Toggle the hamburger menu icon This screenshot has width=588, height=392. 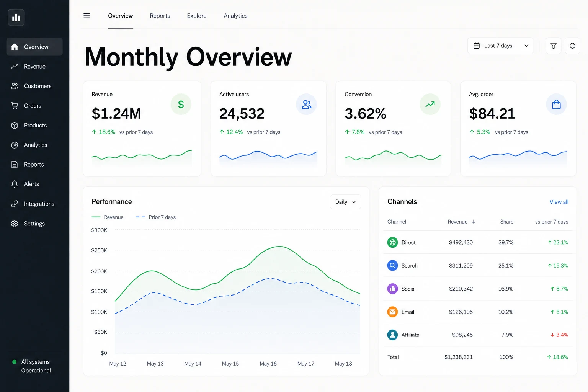(x=87, y=16)
